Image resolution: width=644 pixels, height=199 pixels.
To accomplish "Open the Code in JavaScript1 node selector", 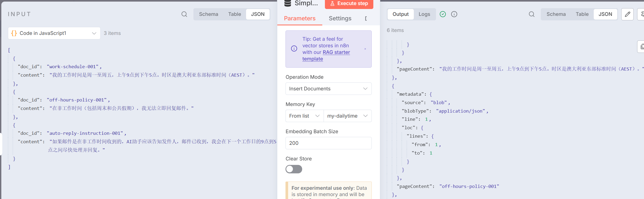I will click(54, 33).
